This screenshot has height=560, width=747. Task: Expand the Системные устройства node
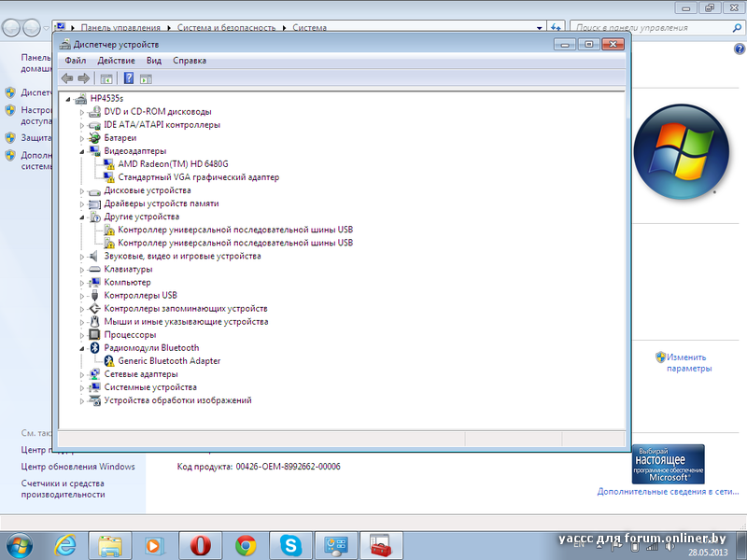pyautogui.click(x=82, y=387)
